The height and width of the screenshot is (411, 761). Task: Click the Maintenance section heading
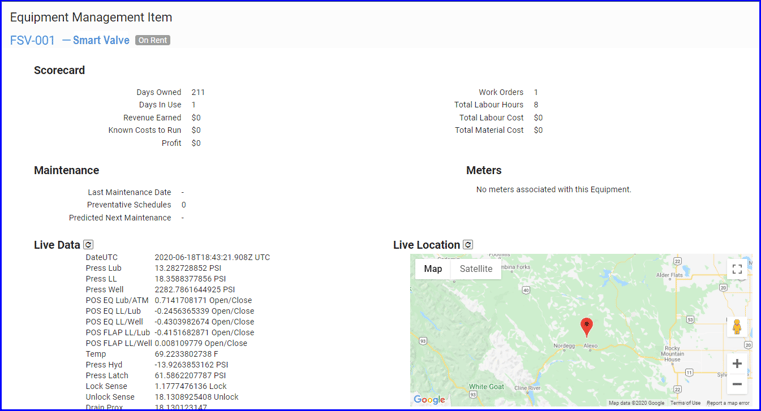click(66, 170)
